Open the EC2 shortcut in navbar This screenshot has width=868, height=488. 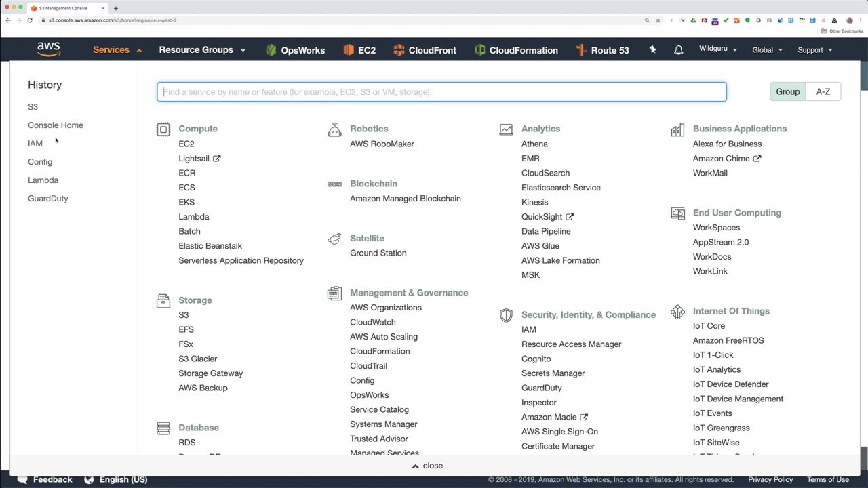[359, 50]
